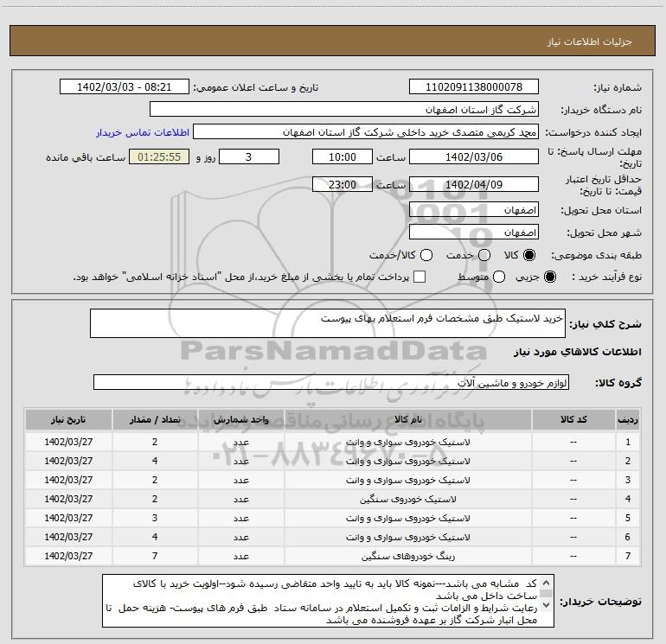
Task: Open the اطلاعات تماس خریدار link
Action: tap(143, 132)
